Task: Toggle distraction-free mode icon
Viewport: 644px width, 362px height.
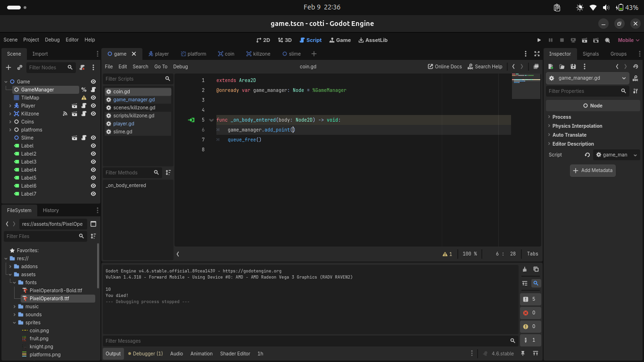Action: coord(537,54)
